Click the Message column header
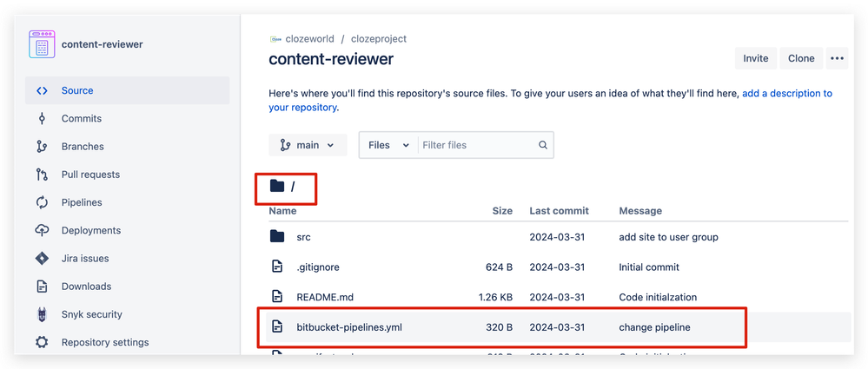The image size is (868, 369). coord(640,211)
